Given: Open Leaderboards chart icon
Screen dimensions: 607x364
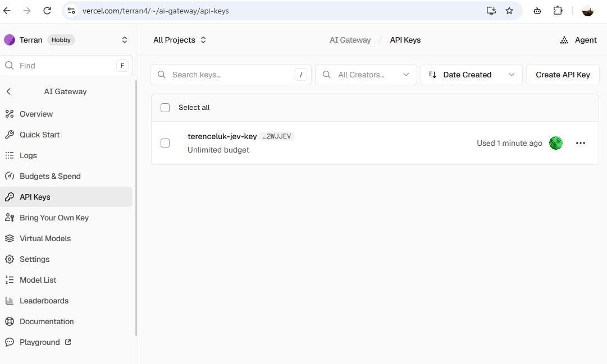Looking at the screenshot, I should (x=10, y=301).
